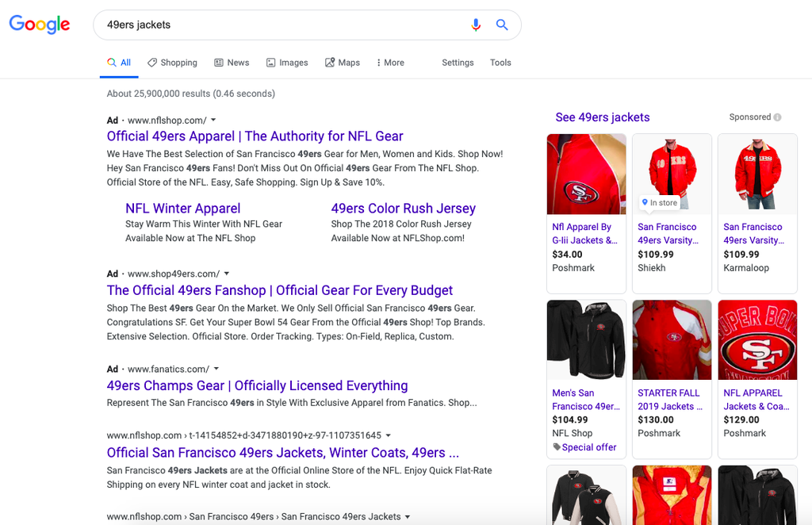Click the www.fanatics.com/ ad URL
812x525 pixels.
pos(168,369)
